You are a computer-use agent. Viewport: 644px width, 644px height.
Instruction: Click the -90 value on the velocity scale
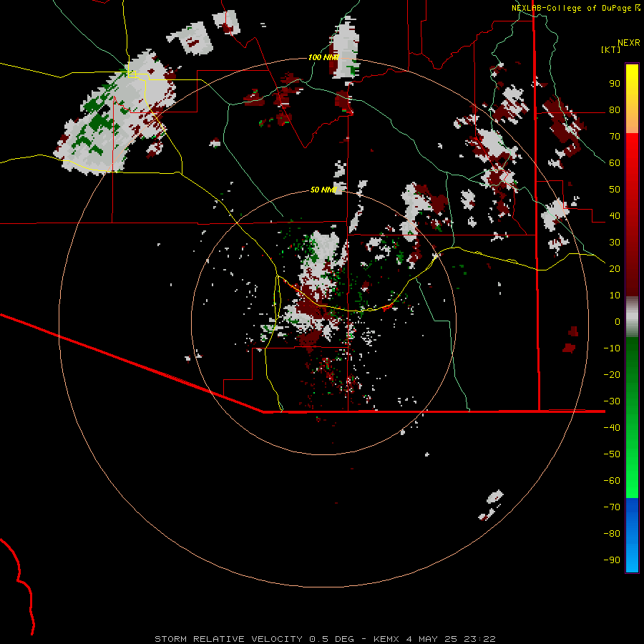[x=612, y=560]
